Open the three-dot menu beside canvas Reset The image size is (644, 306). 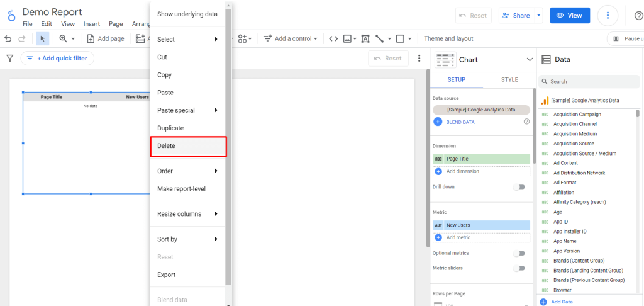coord(419,59)
